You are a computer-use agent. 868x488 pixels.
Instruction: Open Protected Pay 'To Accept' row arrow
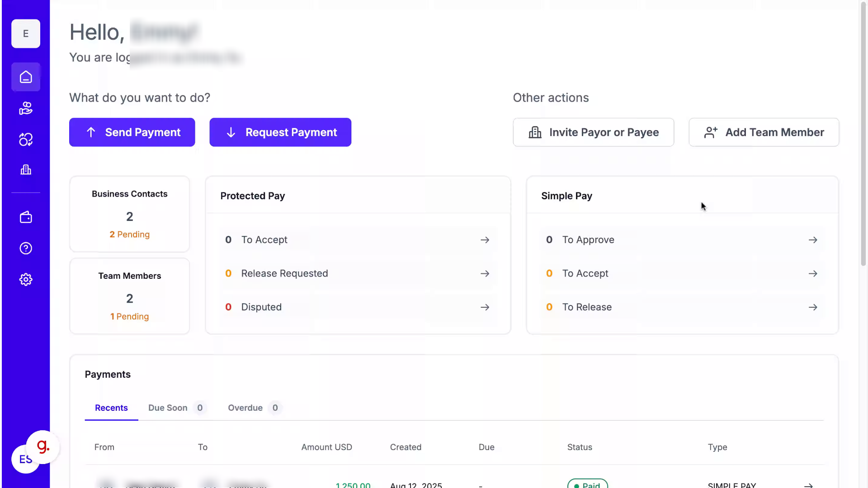click(x=485, y=240)
